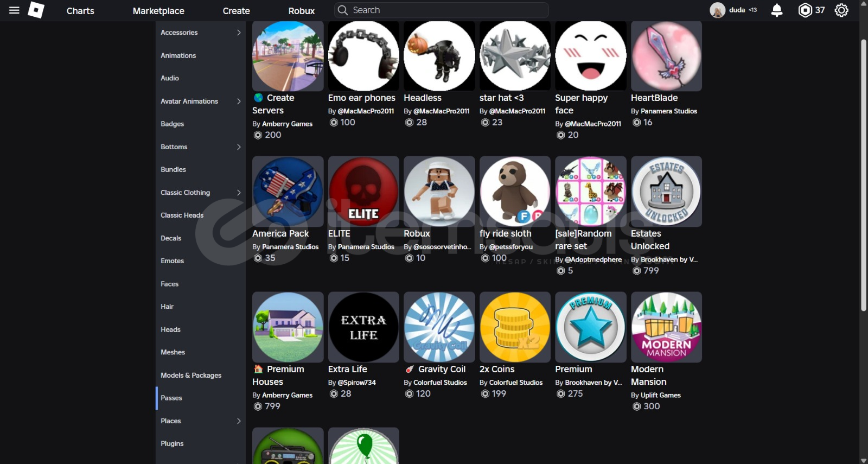Visit creator @petssforyou link
This screenshot has width=868, height=464.
click(511, 247)
